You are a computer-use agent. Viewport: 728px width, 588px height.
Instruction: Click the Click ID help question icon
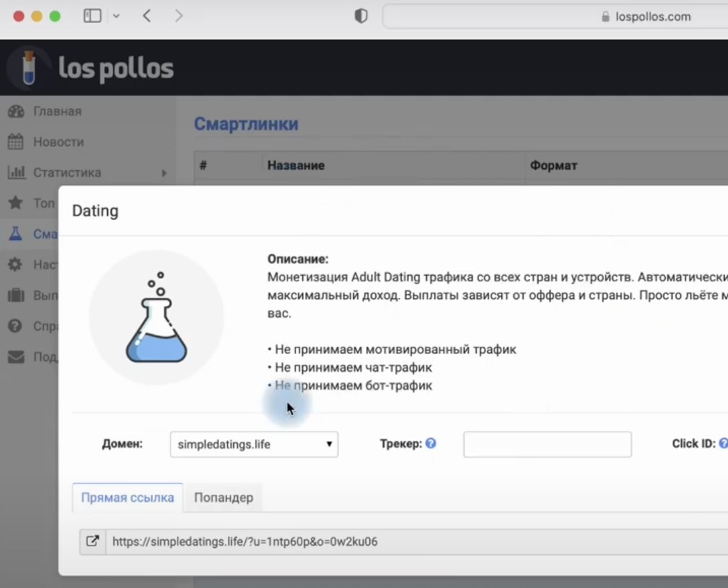click(723, 444)
